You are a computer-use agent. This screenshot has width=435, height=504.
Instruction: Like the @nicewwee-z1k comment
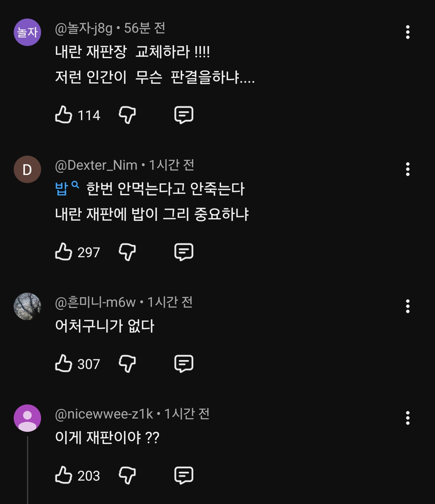click(64, 475)
